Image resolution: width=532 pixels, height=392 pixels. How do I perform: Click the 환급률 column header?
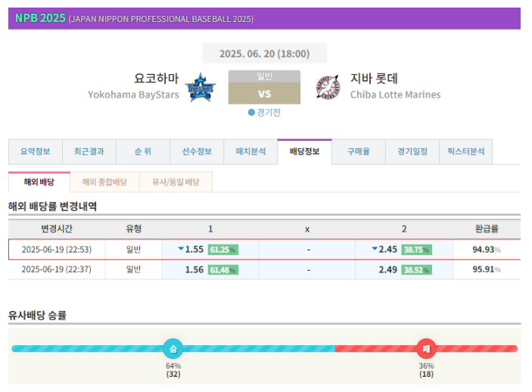click(487, 229)
